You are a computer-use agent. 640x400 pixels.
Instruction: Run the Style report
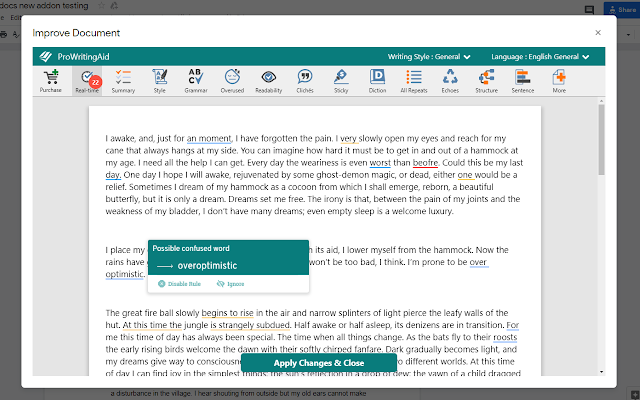[160, 81]
